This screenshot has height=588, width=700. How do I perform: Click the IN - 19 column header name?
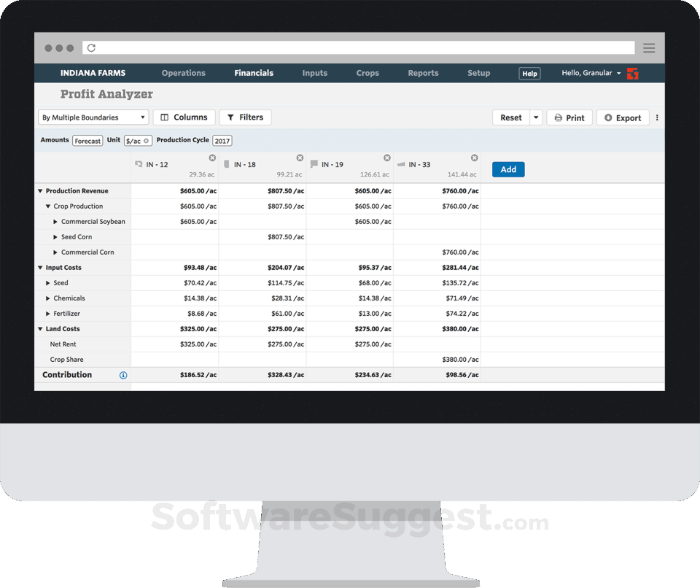tap(332, 164)
